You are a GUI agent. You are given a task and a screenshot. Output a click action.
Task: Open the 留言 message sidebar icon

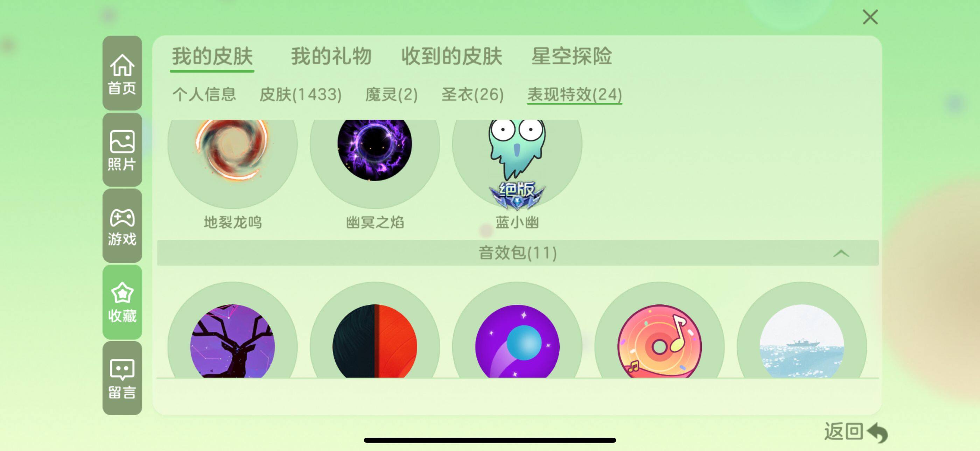122,378
